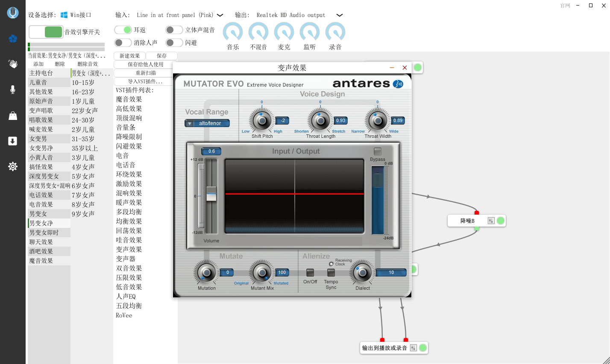610x364 pixels.
Task: Click the 0.6 volume value field
Action: click(211, 151)
